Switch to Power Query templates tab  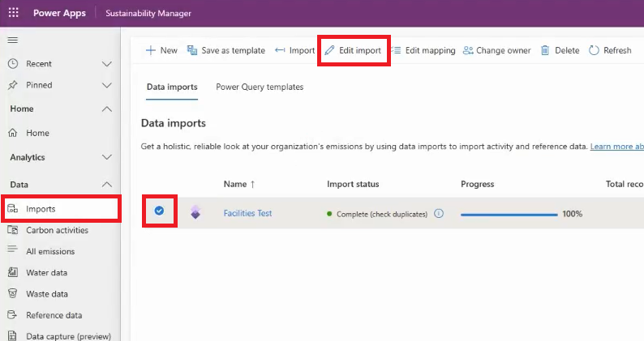point(260,87)
